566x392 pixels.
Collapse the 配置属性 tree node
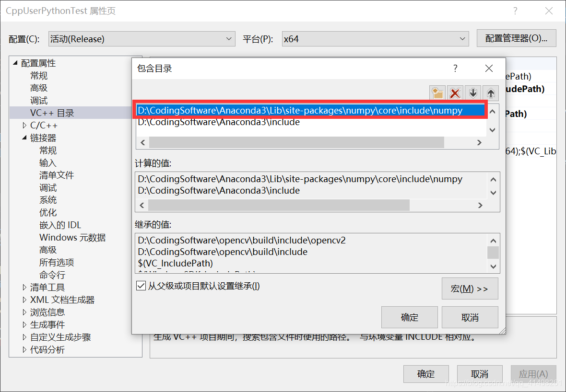15,63
